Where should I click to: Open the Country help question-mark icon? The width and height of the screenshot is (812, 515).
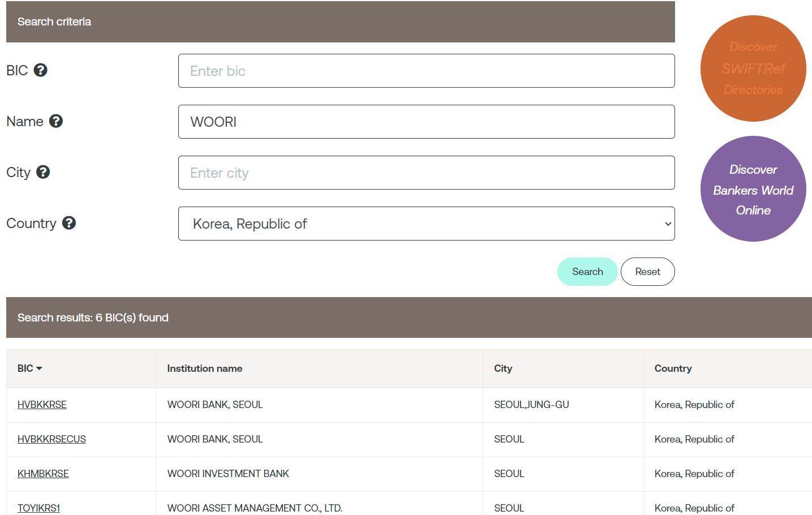tap(69, 223)
